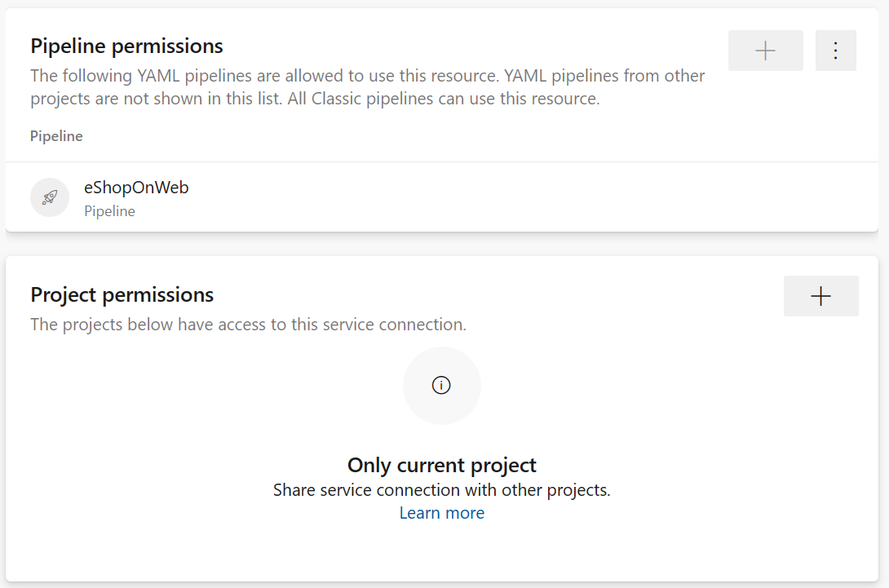Image resolution: width=889 pixels, height=588 pixels.
Task: Open the Learn more link
Action: [441, 513]
